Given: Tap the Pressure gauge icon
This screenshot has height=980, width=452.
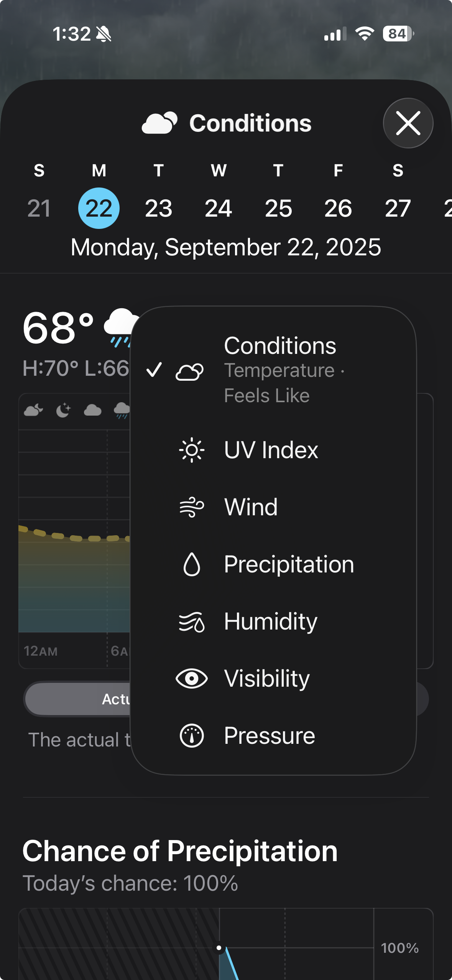Looking at the screenshot, I should click(x=191, y=736).
